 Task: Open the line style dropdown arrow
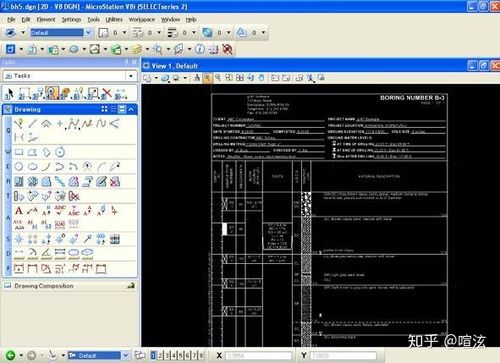tap(159, 33)
